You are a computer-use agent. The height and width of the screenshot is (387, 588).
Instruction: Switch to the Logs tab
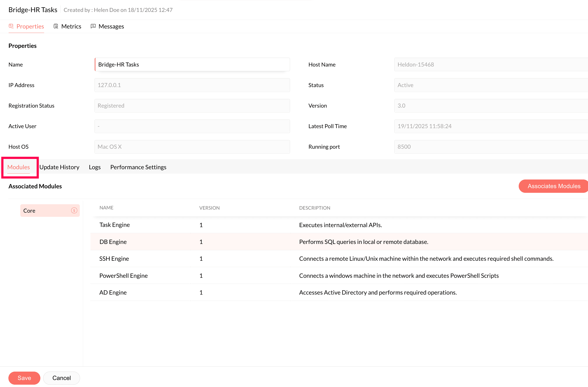[95, 167]
